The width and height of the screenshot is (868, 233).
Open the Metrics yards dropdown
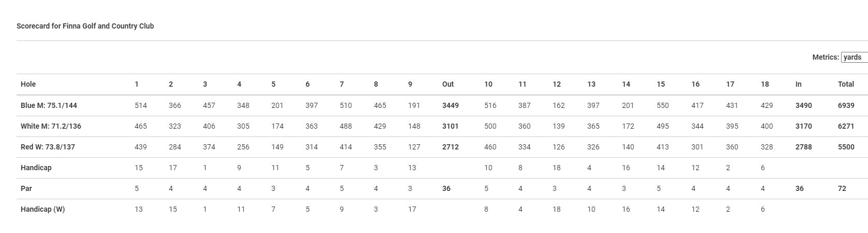(x=855, y=58)
